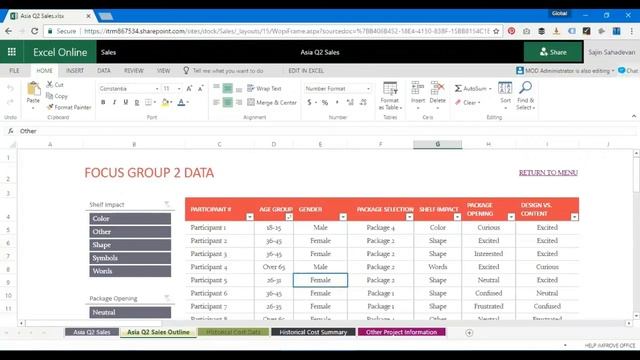640x360 pixels.
Task: Increase decimal places
Action: point(350,102)
